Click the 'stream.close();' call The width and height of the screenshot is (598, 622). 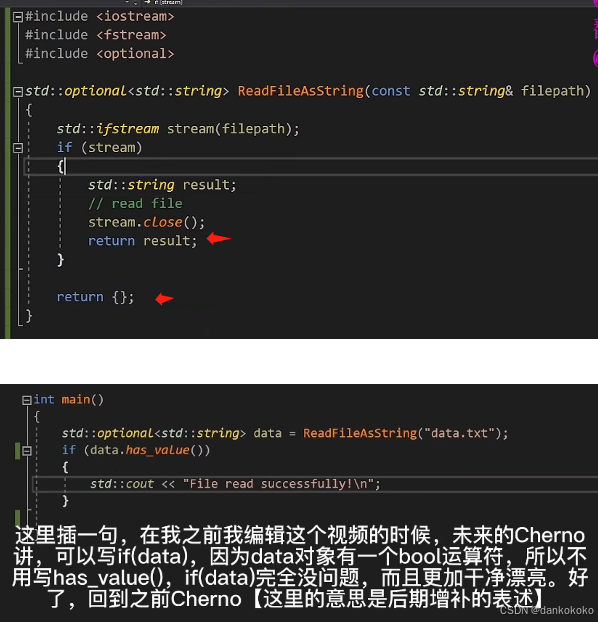point(146,222)
